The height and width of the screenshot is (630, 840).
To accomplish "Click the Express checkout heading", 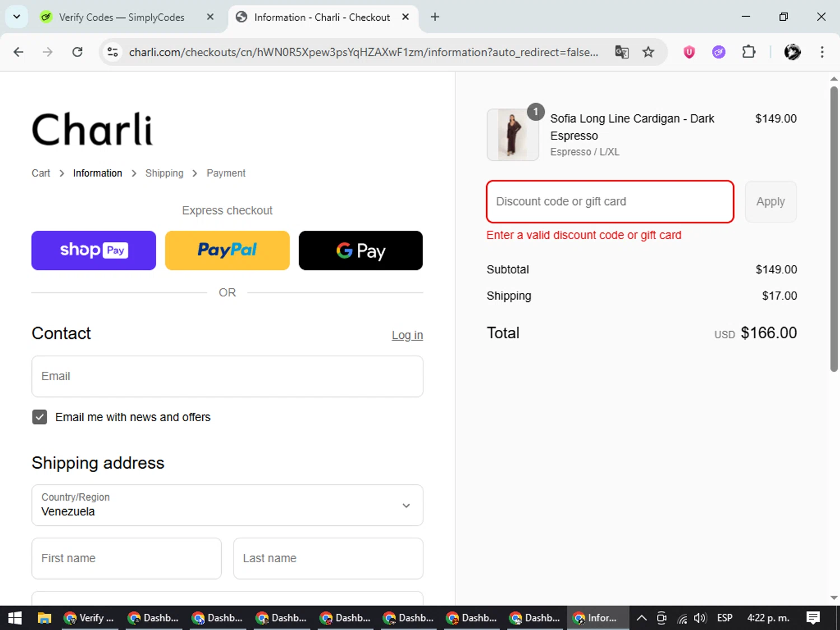I will [227, 211].
